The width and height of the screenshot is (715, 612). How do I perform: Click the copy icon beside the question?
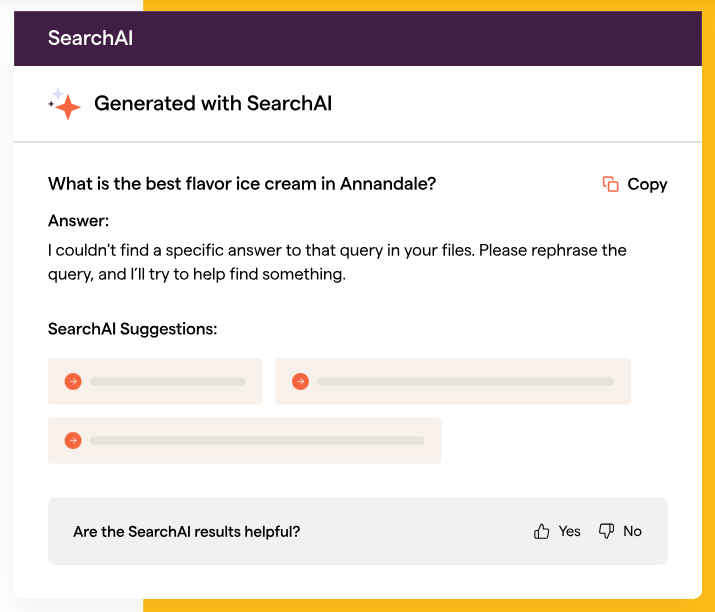tap(611, 184)
